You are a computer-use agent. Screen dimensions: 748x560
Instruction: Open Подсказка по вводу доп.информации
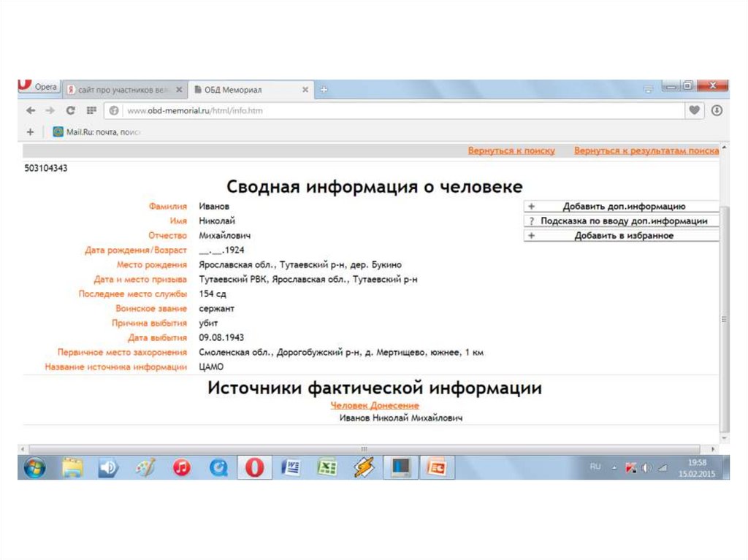[x=621, y=221]
